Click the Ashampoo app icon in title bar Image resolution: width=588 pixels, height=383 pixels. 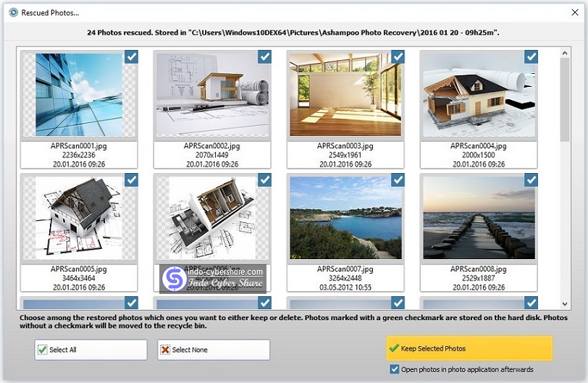point(14,12)
